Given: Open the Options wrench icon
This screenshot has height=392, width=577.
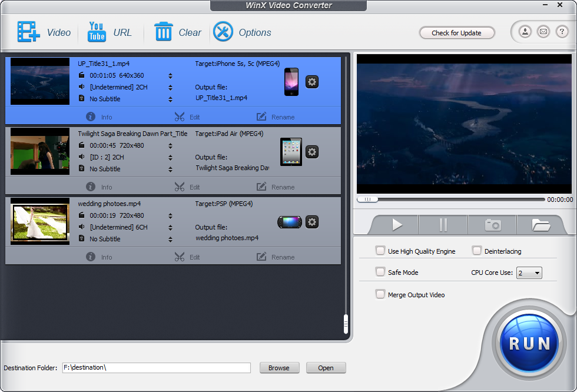Looking at the screenshot, I should click(x=223, y=32).
